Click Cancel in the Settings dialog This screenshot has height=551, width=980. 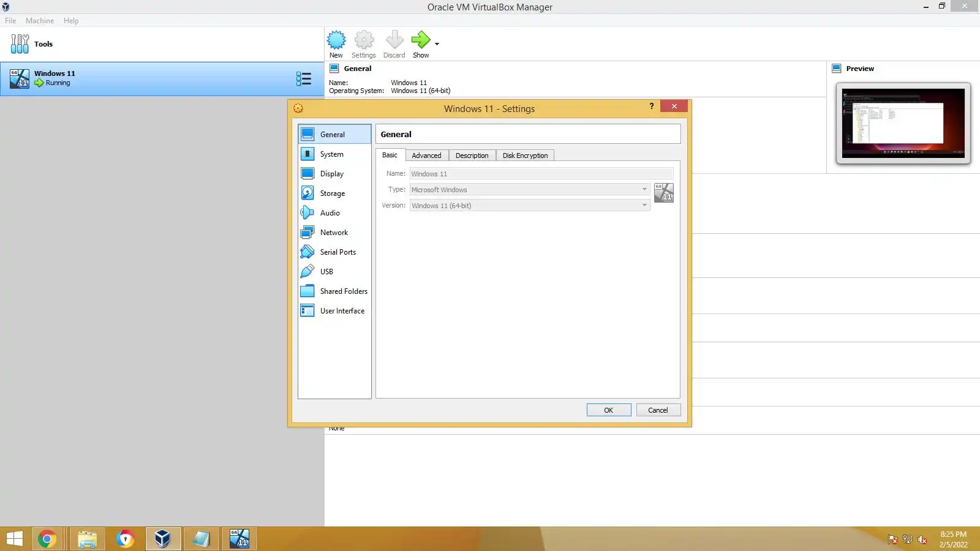[x=658, y=410]
